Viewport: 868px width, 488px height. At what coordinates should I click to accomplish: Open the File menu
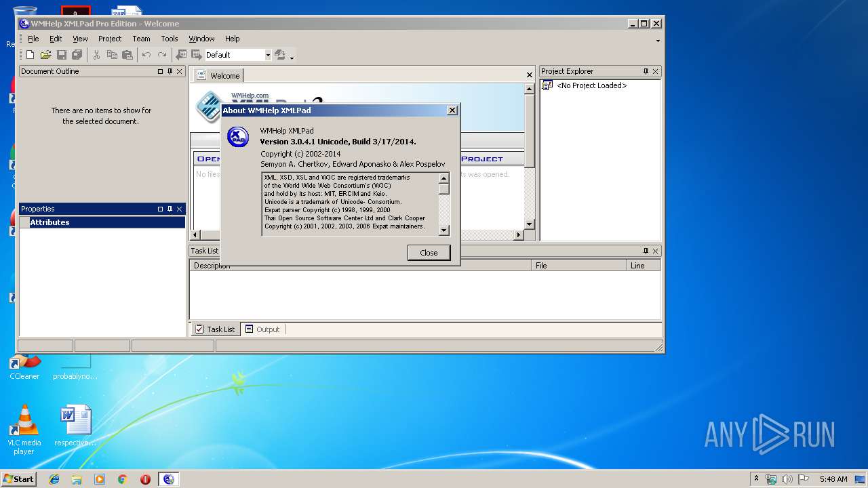[33, 39]
